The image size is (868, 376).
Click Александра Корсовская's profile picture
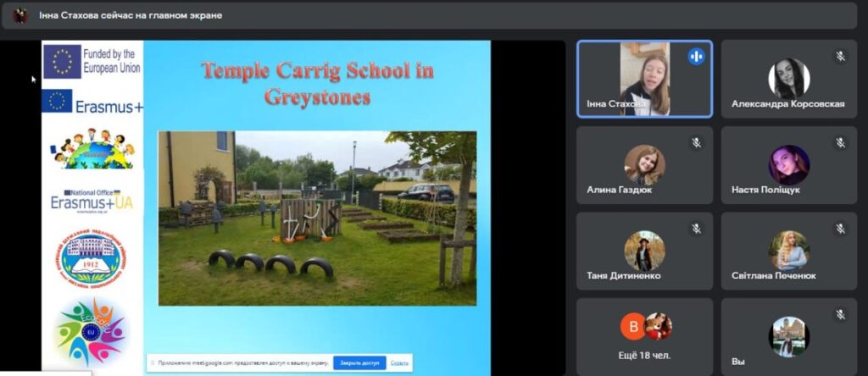(788, 78)
